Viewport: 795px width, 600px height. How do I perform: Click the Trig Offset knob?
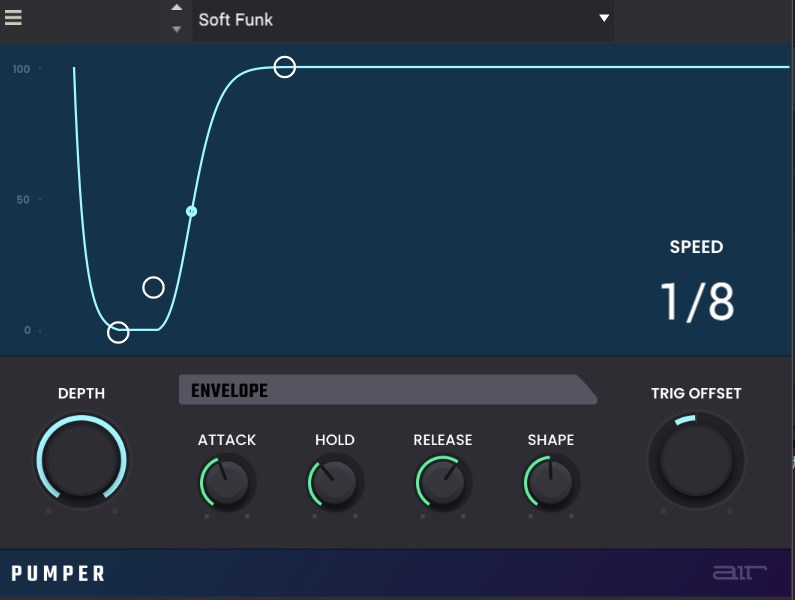point(696,460)
